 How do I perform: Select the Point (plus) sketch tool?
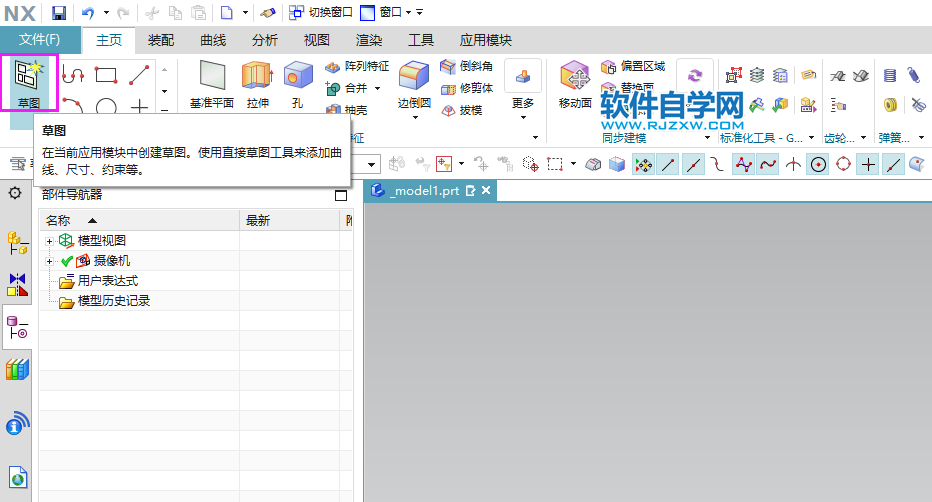139,106
